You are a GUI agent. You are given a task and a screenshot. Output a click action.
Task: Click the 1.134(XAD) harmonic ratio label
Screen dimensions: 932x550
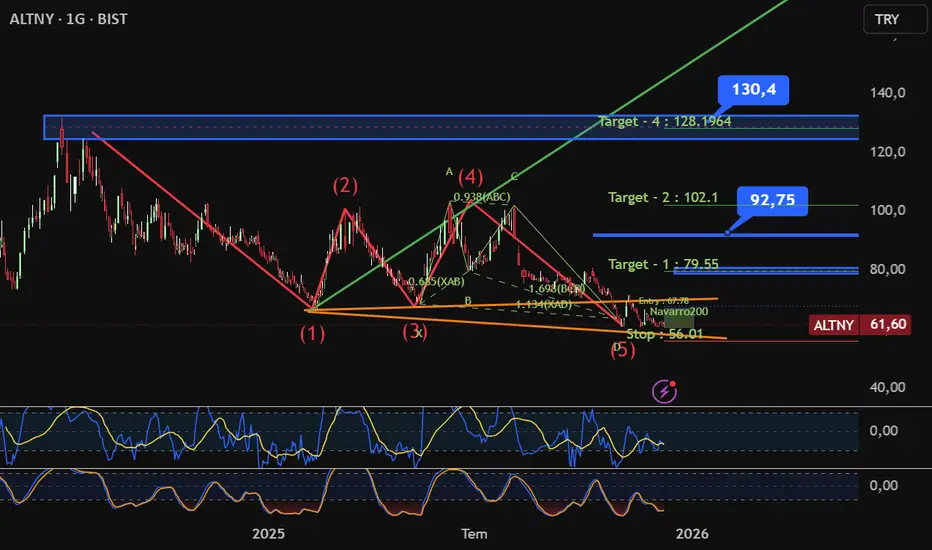[543, 304]
